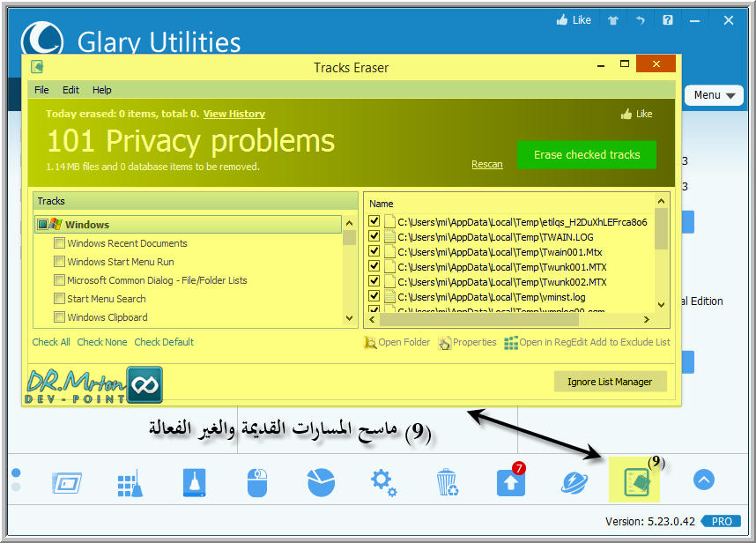Viewport: 756px width, 543px height.
Task: Click the Rescan link
Action: pos(487,164)
